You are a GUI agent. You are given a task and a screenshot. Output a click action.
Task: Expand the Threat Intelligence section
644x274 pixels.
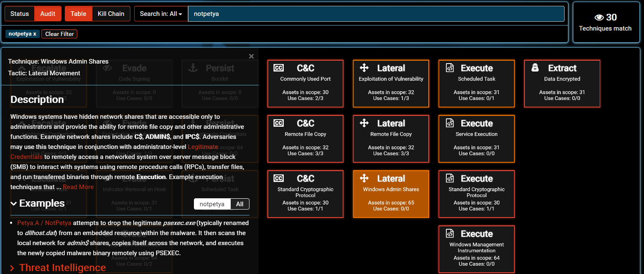pyautogui.click(x=13, y=268)
